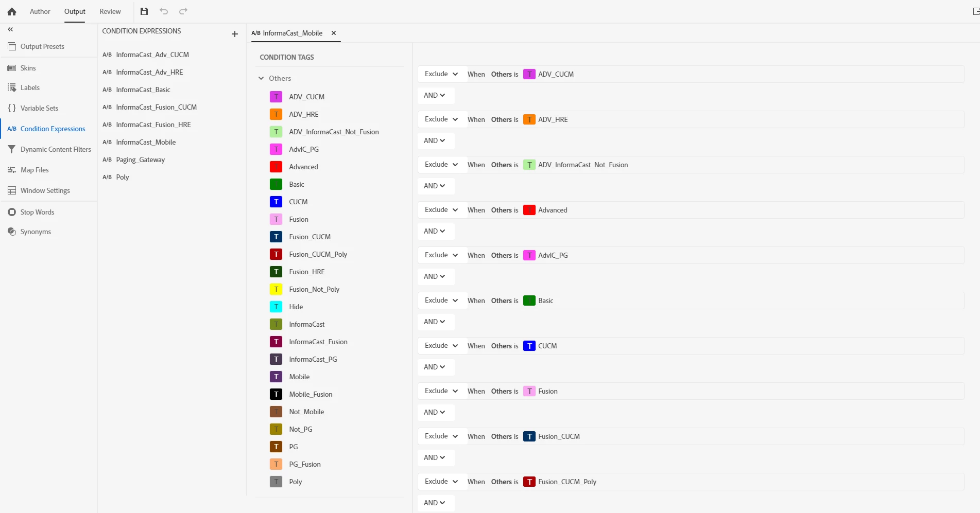Open Labels section
This screenshot has height=513, width=980.
pyautogui.click(x=30, y=87)
